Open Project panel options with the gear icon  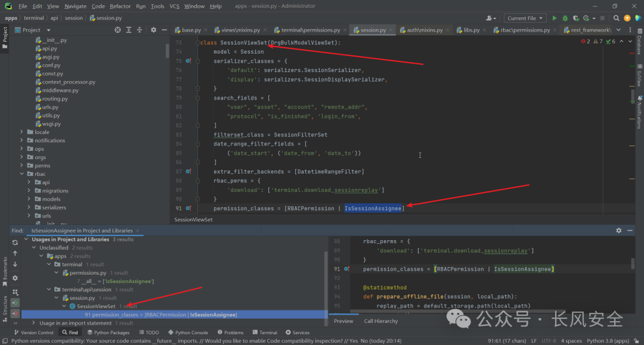[x=153, y=30]
